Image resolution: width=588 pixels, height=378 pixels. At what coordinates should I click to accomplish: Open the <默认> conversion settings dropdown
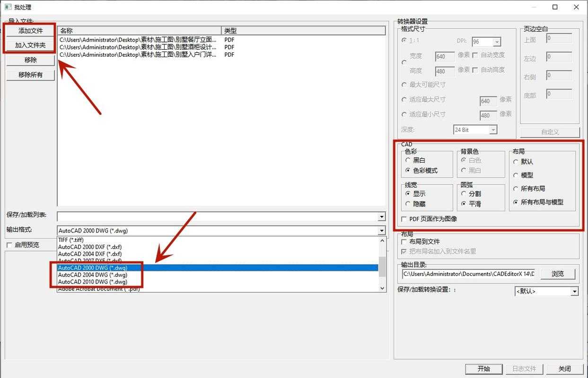(574, 292)
